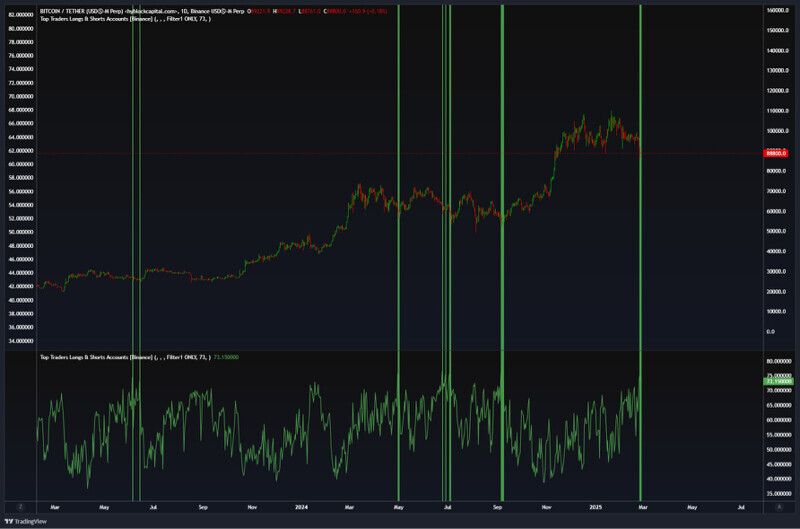Click the 82.000000 label on left scale

(x=19, y=15)
